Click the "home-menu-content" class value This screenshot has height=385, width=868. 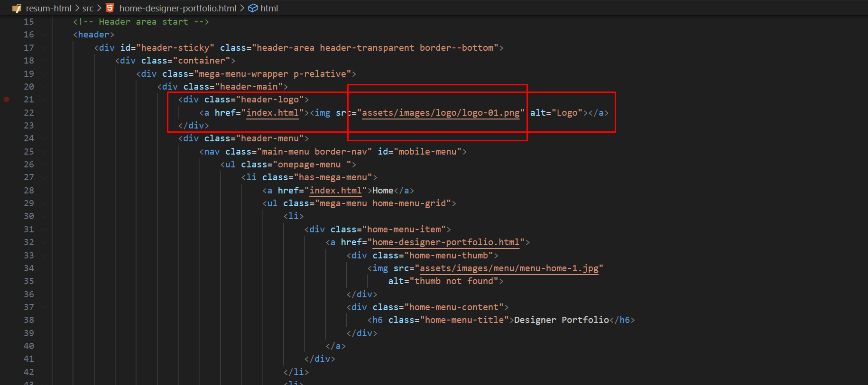[x=454, y=307]
